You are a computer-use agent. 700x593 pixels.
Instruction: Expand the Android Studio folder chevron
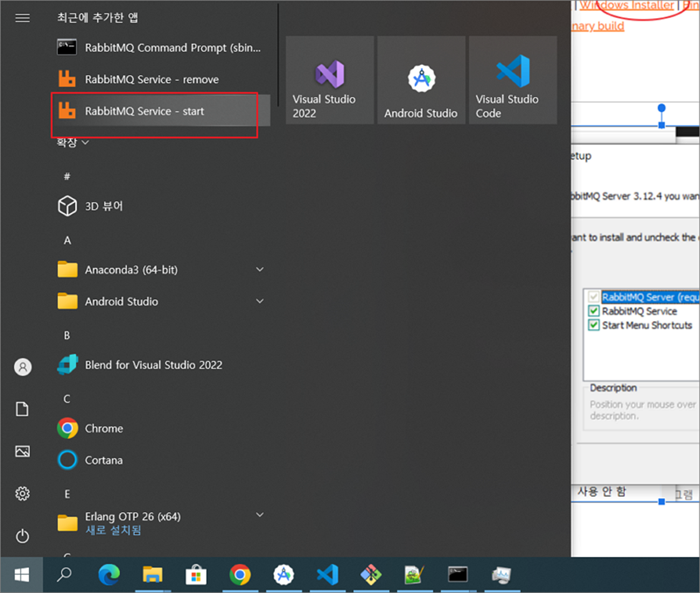(260, 301)
